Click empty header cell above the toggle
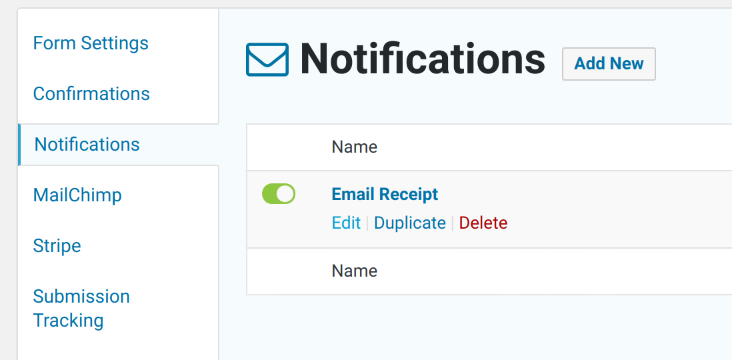Screen dimensions: 732x360 [279, 147]
